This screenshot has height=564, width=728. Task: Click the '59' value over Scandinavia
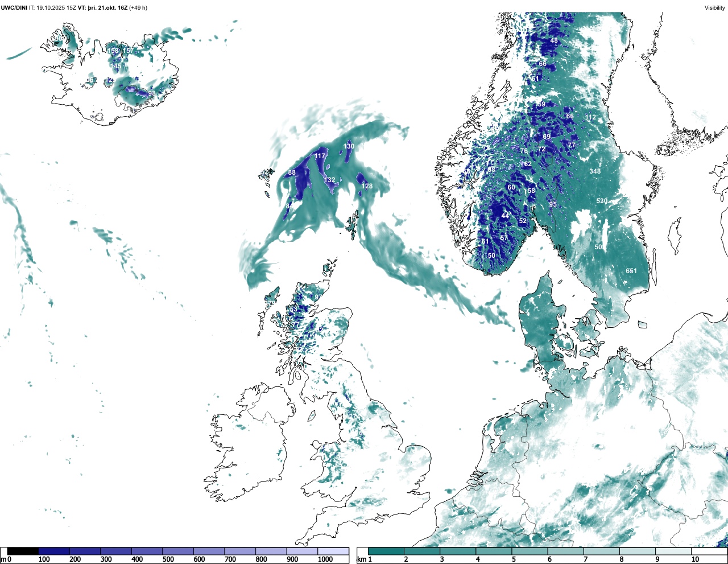pos(541,104)
